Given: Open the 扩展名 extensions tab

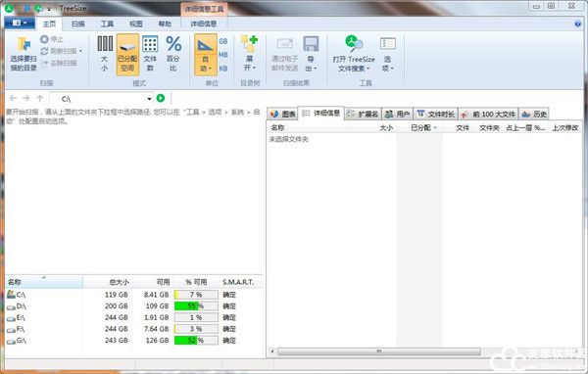Looking at the screenshot, I should [363, 114].
